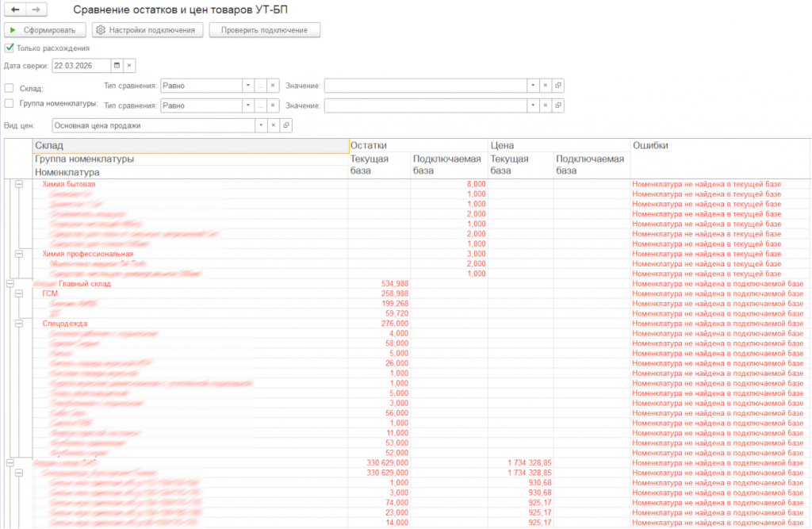Clear the Склад comparison type with its x
Image resolution: width=812 pixels, height=529 pixels.
click(273, 86)
